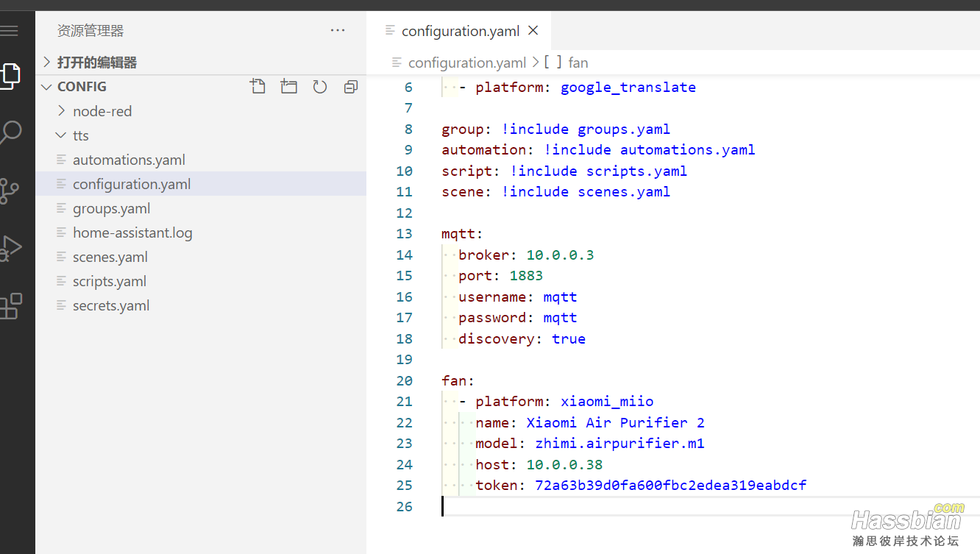Open scripts.yaml in the explorer

pyautogui.click(x=201, y=281)
